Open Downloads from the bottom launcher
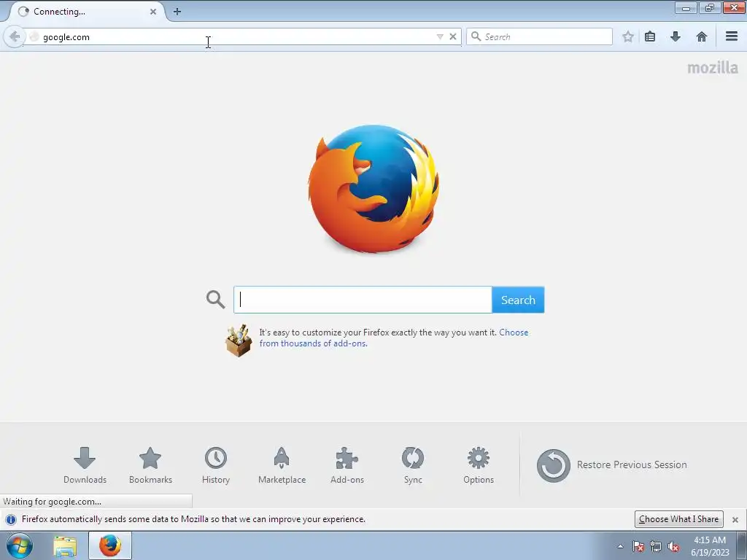The height and width of the screenshot is (560, 747). (85, 465)
